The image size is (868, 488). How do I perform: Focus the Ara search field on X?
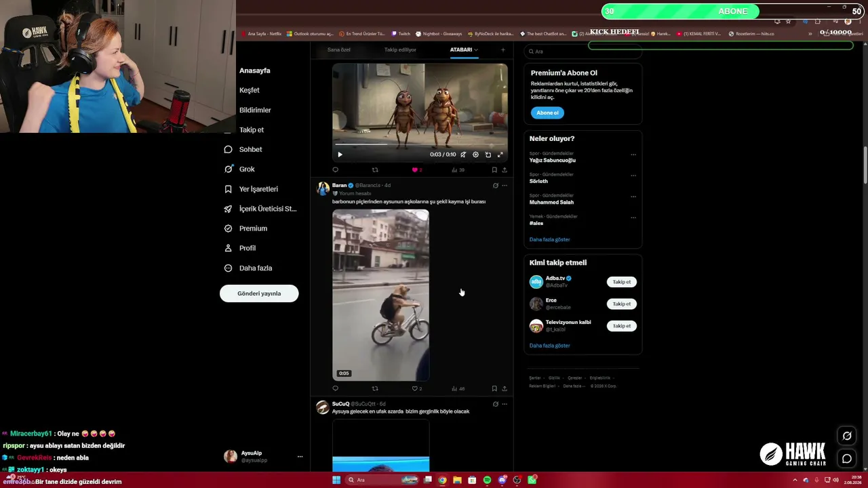[x=583, y=52]
